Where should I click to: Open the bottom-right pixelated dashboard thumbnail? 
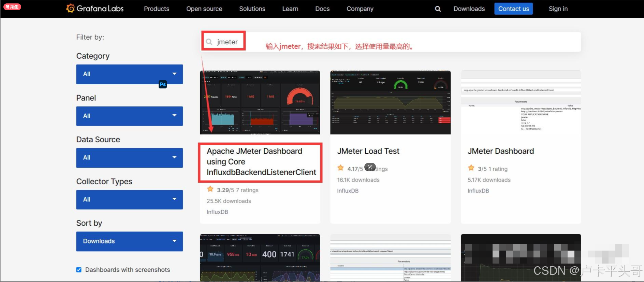coord(521,258)
